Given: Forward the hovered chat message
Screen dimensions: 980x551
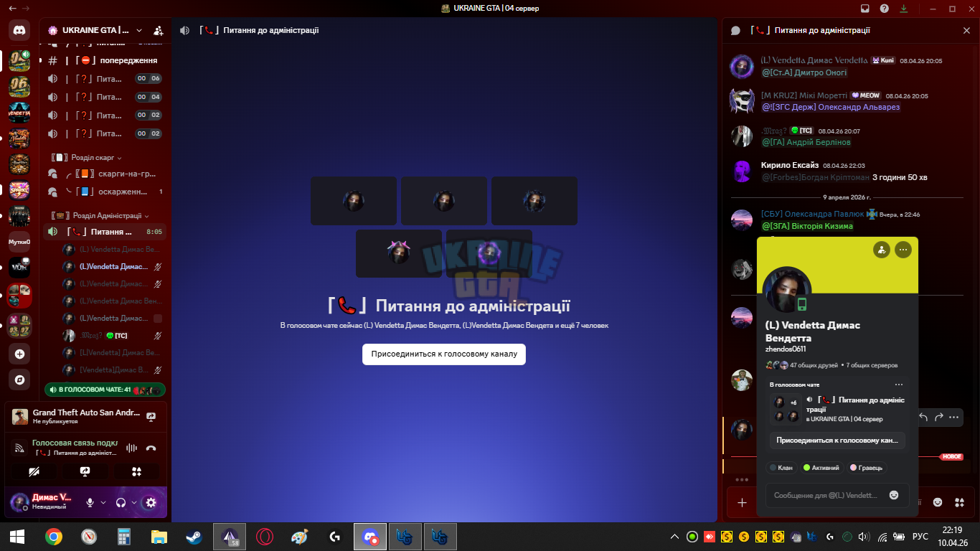Looking at the screenshot, I should pyautogui.click(x=938, y=417).
